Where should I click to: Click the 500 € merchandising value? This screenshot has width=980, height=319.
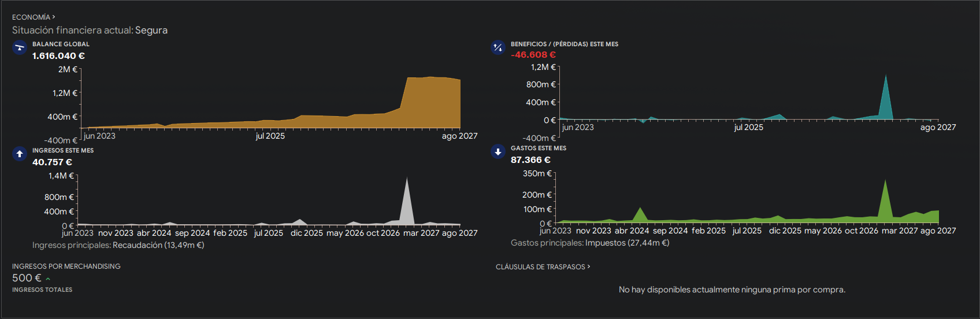point(27,278)
